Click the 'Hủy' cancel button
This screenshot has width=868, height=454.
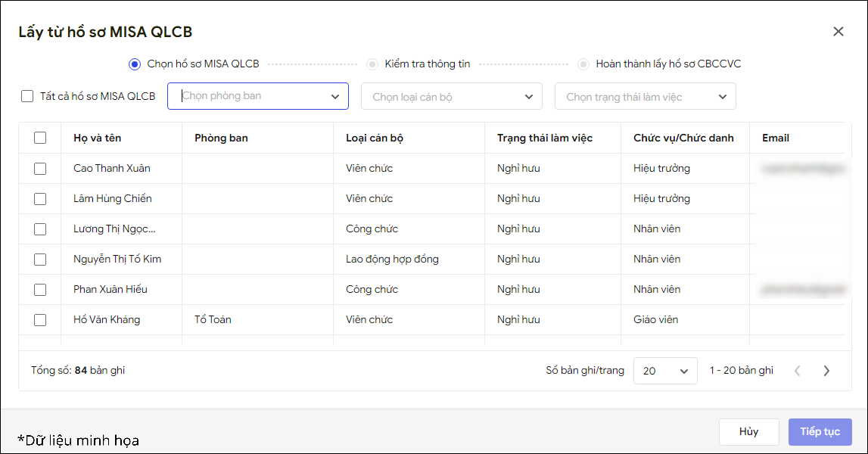click(748, 431)
